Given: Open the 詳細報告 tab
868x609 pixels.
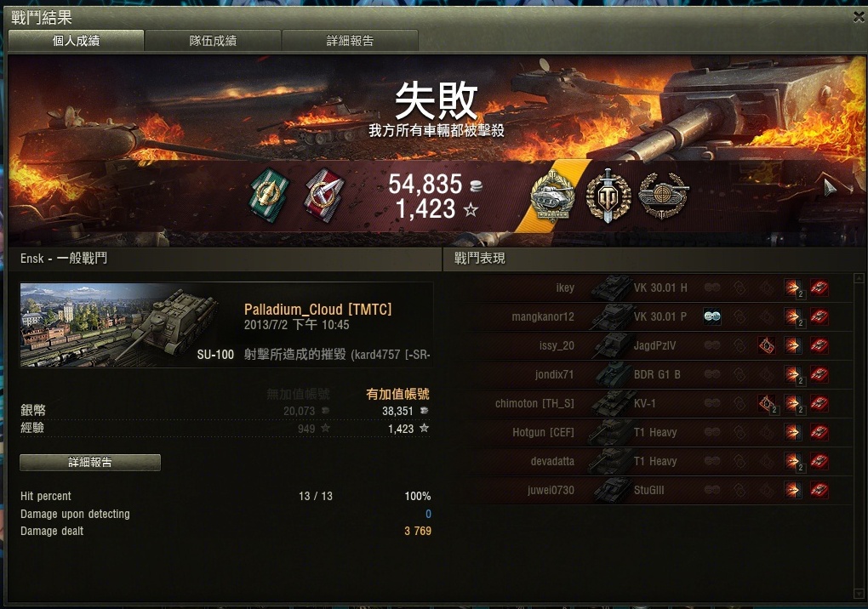Looking at the screenshot, I should 350,41.
